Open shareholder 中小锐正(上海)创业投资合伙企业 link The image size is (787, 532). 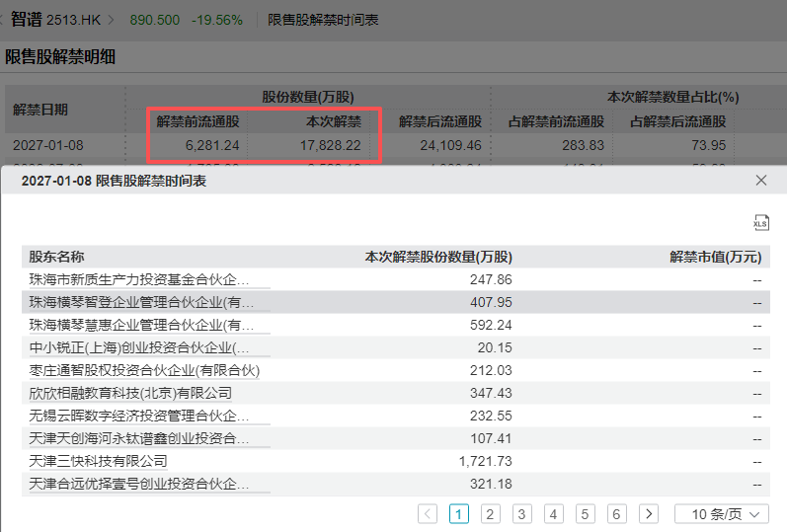pyautogui.click(x=139, y=347)
